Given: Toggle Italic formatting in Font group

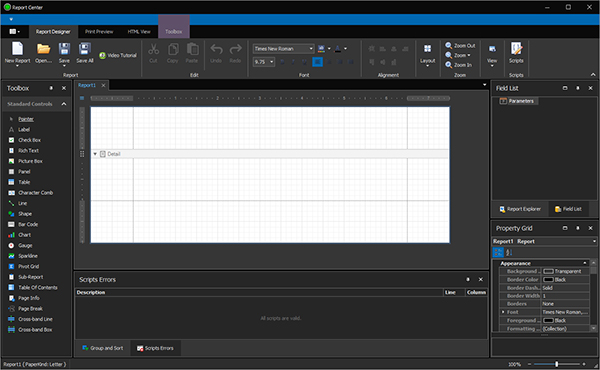Looking at the screenshot, I should click(x=293, y=62).
